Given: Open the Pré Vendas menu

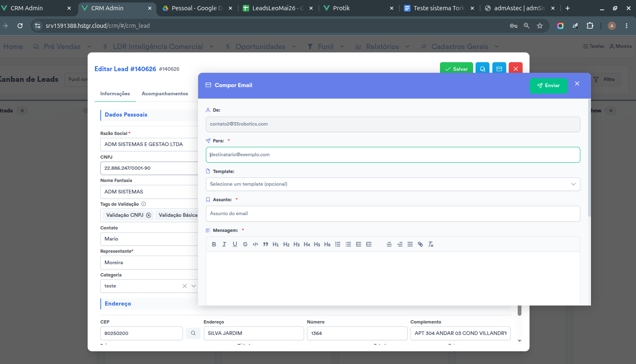Looking at the screenshot, I should [62, 47].
